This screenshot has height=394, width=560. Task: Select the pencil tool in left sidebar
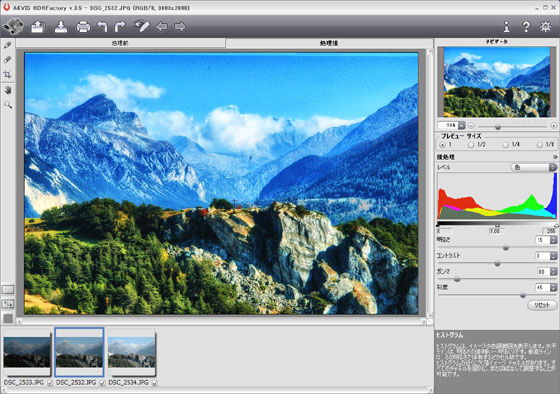click(8, 45)
